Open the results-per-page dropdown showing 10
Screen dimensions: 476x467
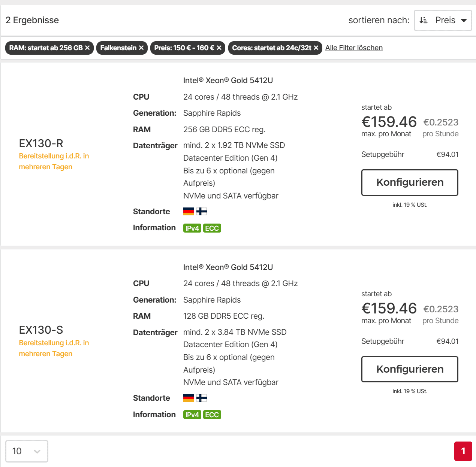27,451
